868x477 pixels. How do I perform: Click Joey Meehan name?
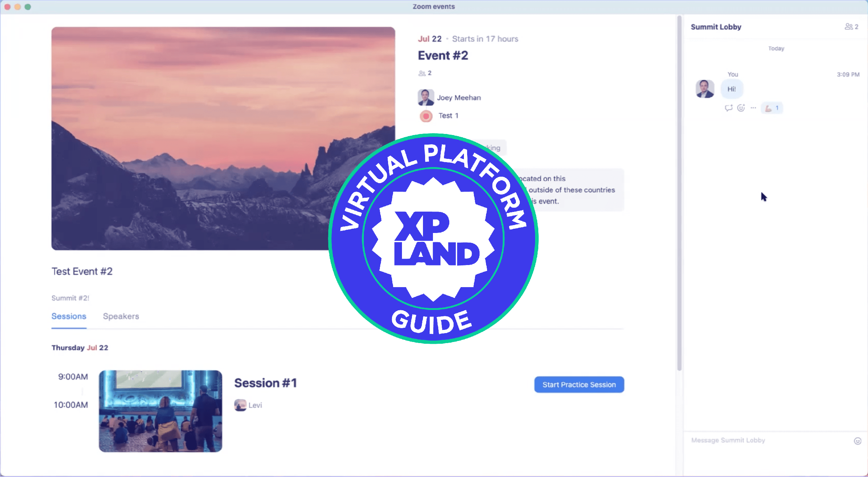click(x=459, y=98)
